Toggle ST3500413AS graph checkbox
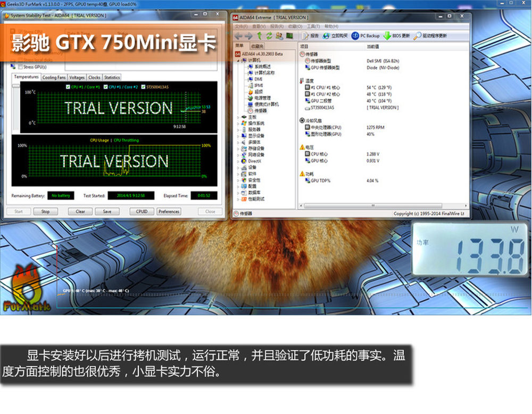The width and height of the screenshot is (532, 414). point(143,87)
